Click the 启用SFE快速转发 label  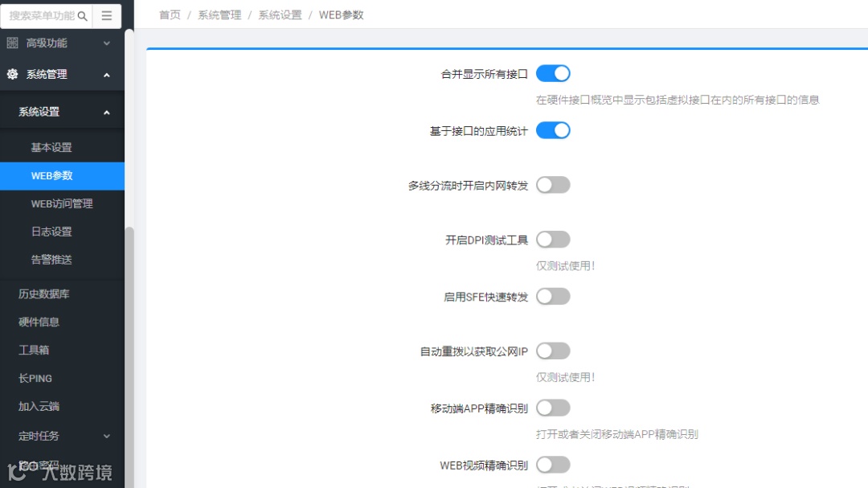[485, 297]
